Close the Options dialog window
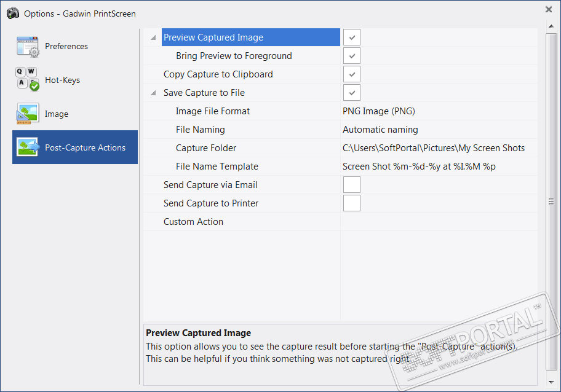 tap(549, 9)
